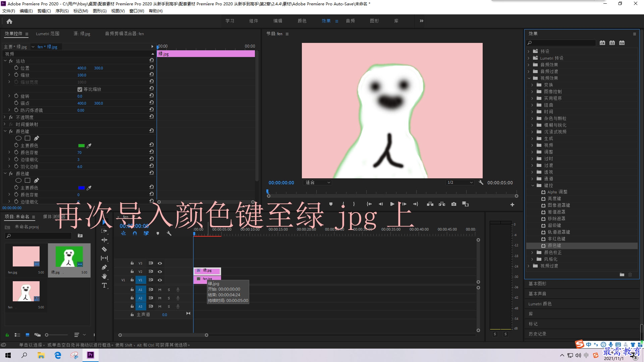This screenshot has height=362, width=644.
Task: Mute audio track A1
Action: point(160,290)
